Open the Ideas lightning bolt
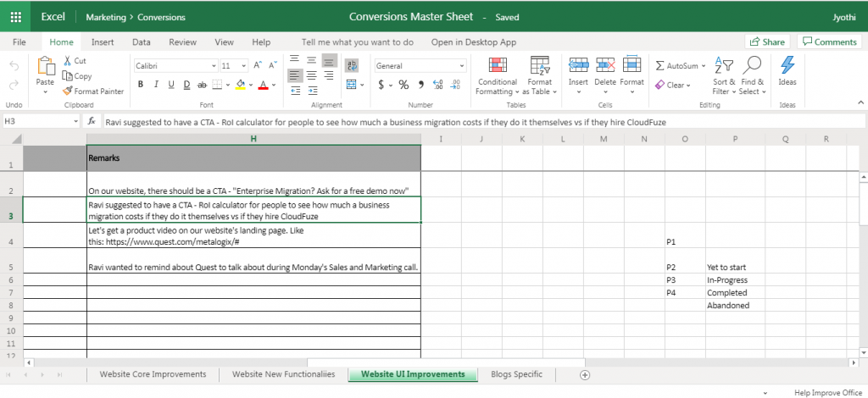 pos(787,65)
